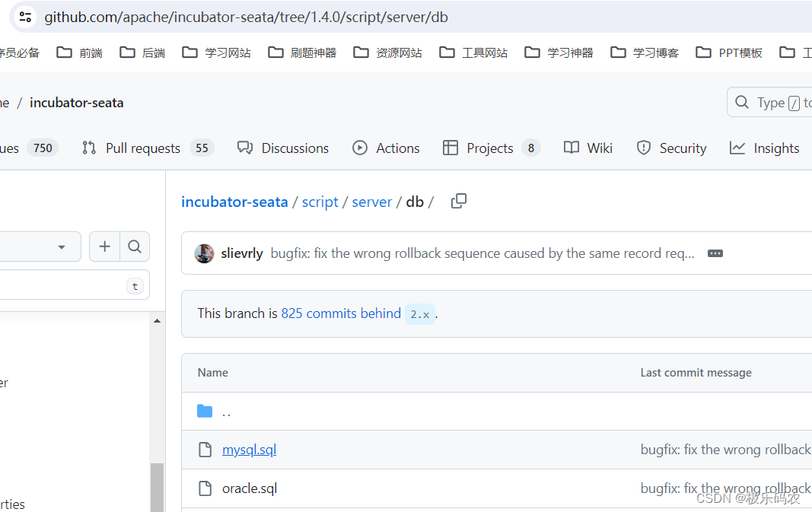This screenshot has width=812, height=512.
Task: Click the add file plus button
Action: pos(104,246)
